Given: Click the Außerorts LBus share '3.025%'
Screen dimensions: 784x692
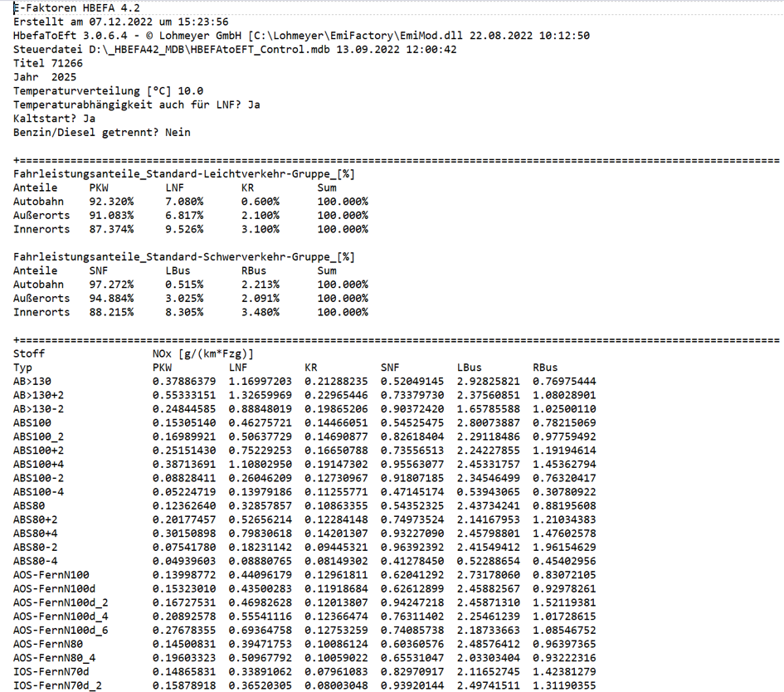Looking at the screenshot, I should 184,299.
